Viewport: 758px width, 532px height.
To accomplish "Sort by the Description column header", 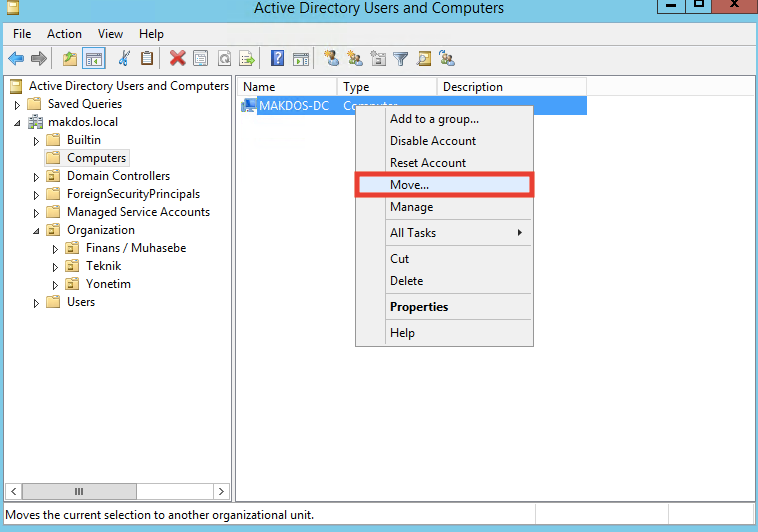I will [x=512, y=87].
